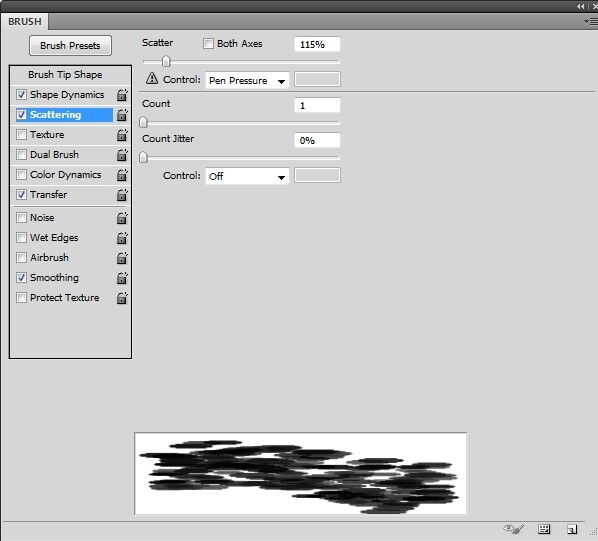Image resolution: width=598 pixels, height=541 pixels.
Task: Open the Scatter Control Pen Pressure dropdown
Action: point(247,80)
